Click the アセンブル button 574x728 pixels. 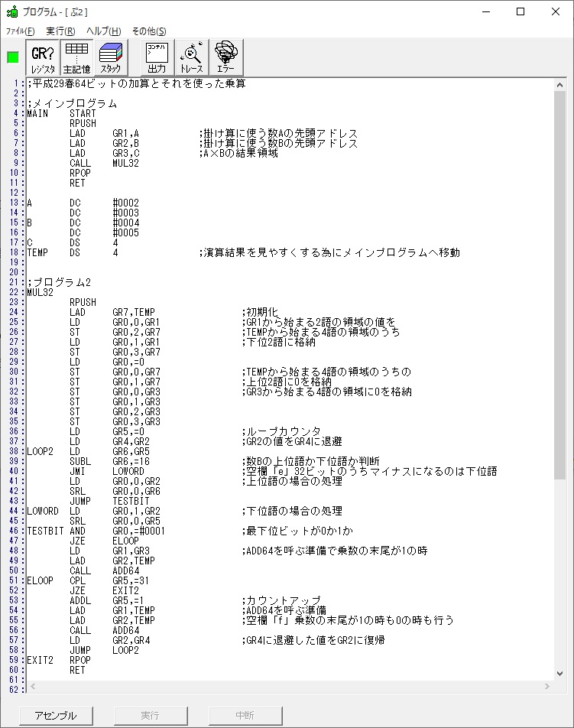(x=56, y=716)
